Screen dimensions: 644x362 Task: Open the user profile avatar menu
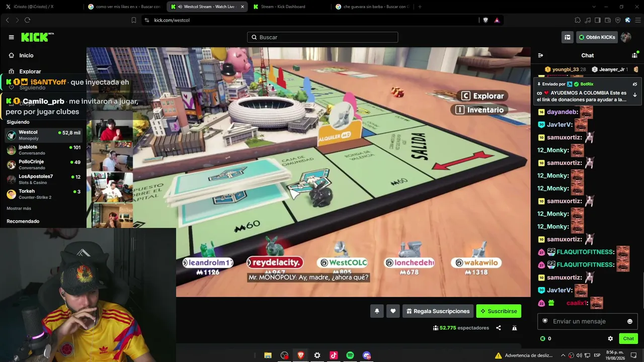(x=626, y=37)
